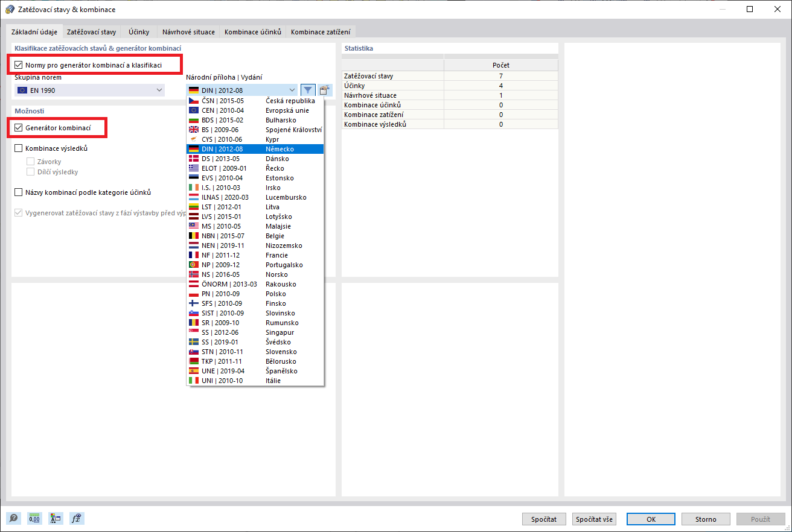Tick the Závorky checkbox
This screenshot has height=532, width=792.
[x=31, y=162]
